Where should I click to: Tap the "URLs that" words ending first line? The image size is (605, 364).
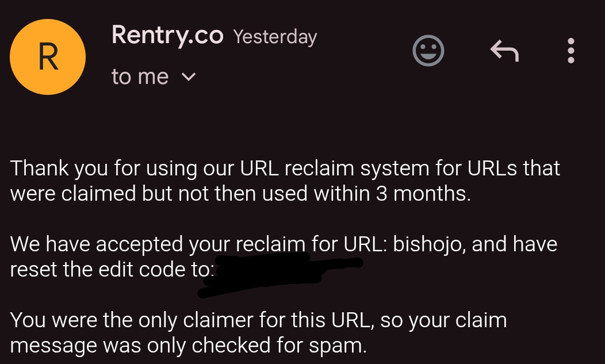(x=514, y=168)
